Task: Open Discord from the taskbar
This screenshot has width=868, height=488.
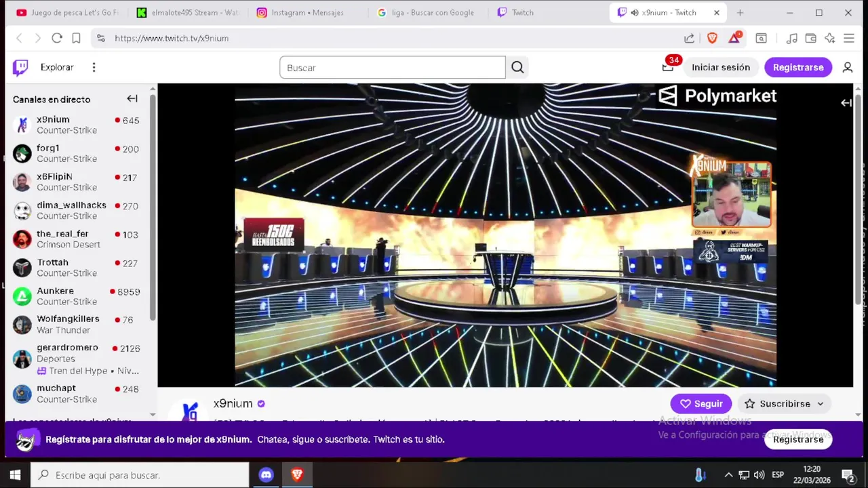Action: [x=266, y=474]
